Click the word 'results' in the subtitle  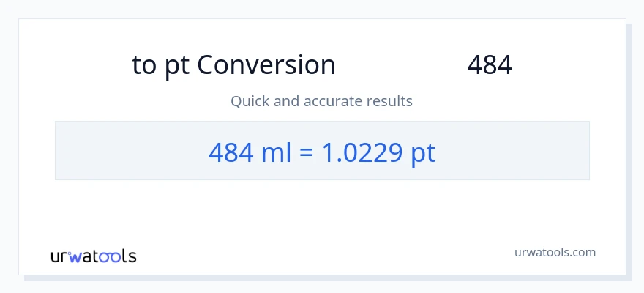389,101
